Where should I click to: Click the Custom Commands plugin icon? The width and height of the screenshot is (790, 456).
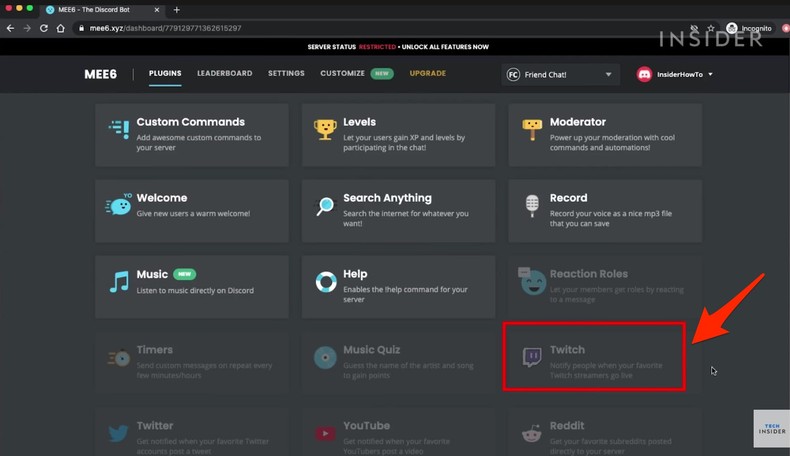point(119,130)
